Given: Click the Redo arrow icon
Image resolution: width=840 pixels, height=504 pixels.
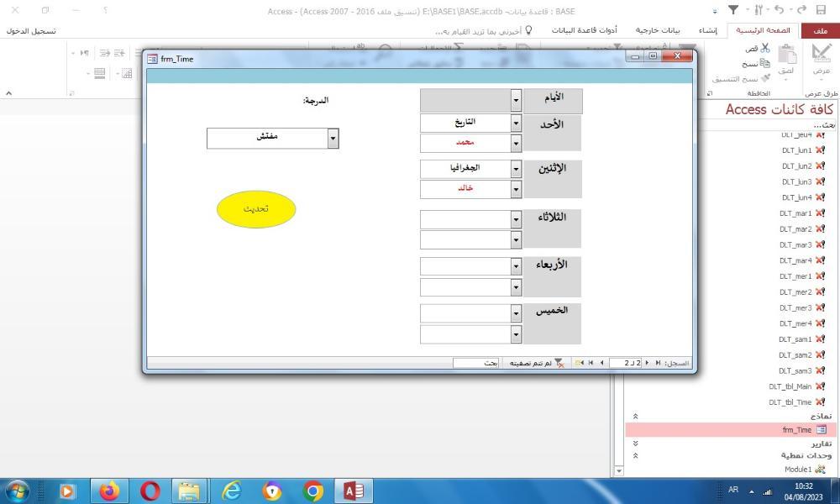Looking at the screenshot, I should point(801,9).
